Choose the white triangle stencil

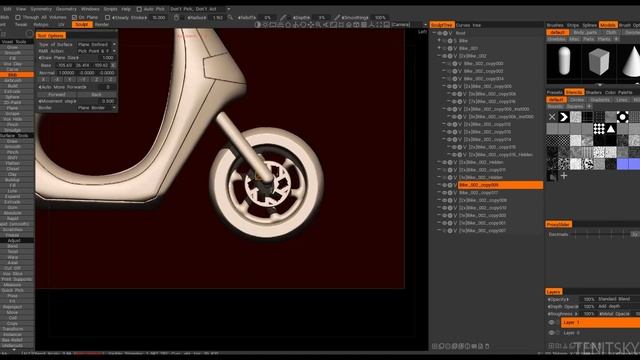point(611,129)
